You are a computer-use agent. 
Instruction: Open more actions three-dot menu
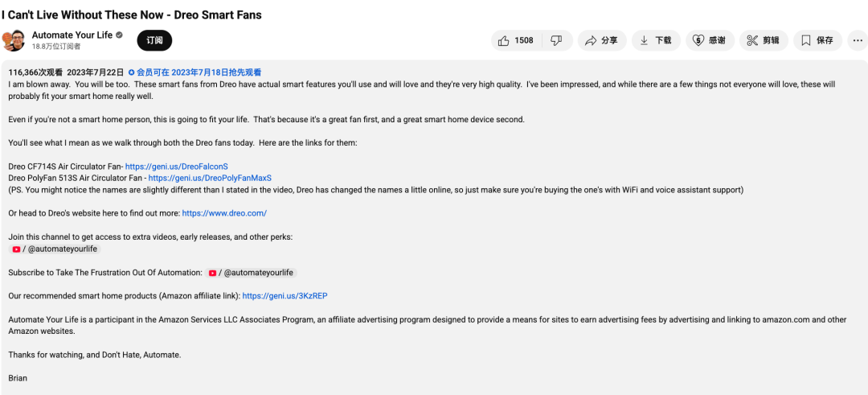[858, 40]
